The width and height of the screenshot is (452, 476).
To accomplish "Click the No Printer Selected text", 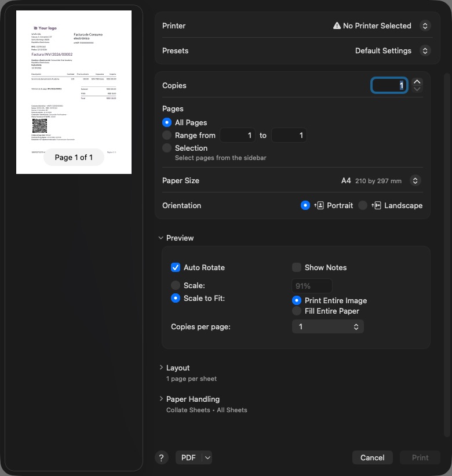I will [x=377, y=26].
